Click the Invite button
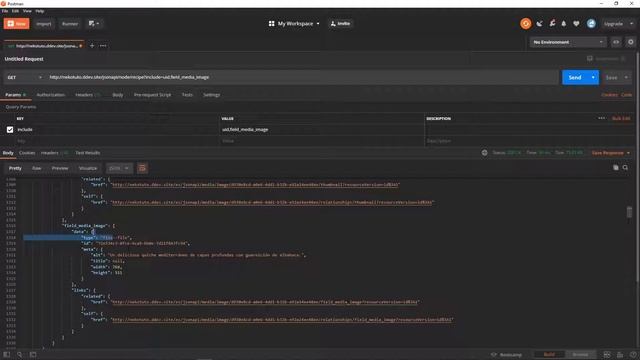Viewport: 640px width, 360px height. (340, 24)
